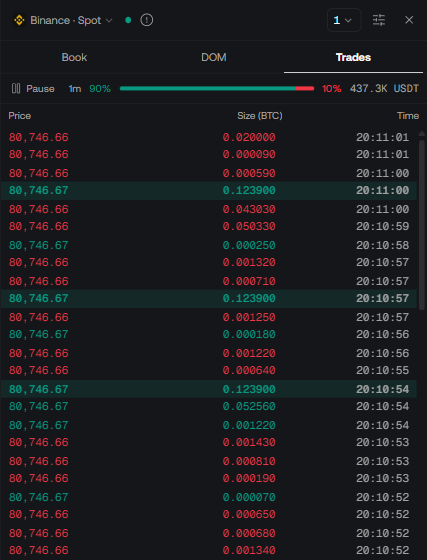Screen dimensions: 427x560
Task: Select the trade with size 0.000590
Action: [209, 173]
